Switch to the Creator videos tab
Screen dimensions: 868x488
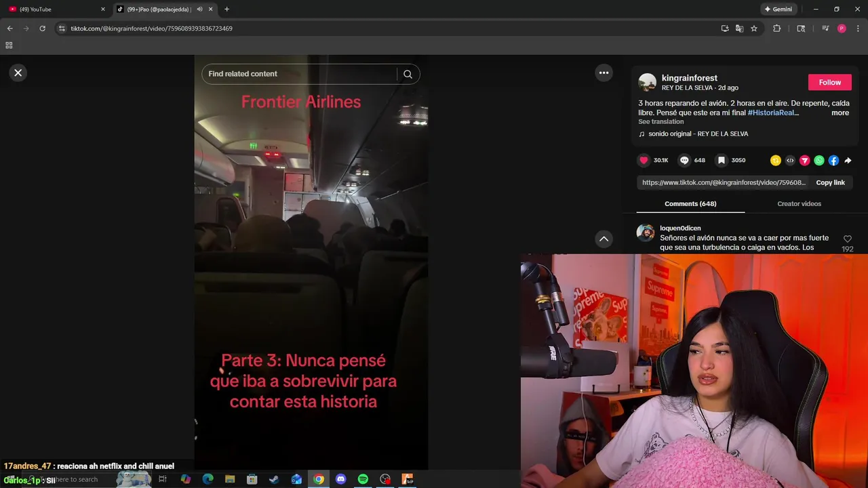(799, 203)
